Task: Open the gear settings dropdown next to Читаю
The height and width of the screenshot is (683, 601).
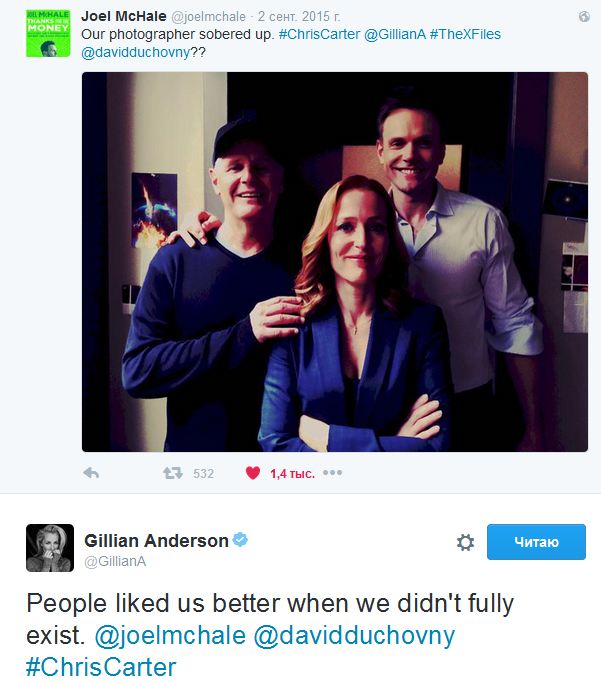Action: (465, 542)
